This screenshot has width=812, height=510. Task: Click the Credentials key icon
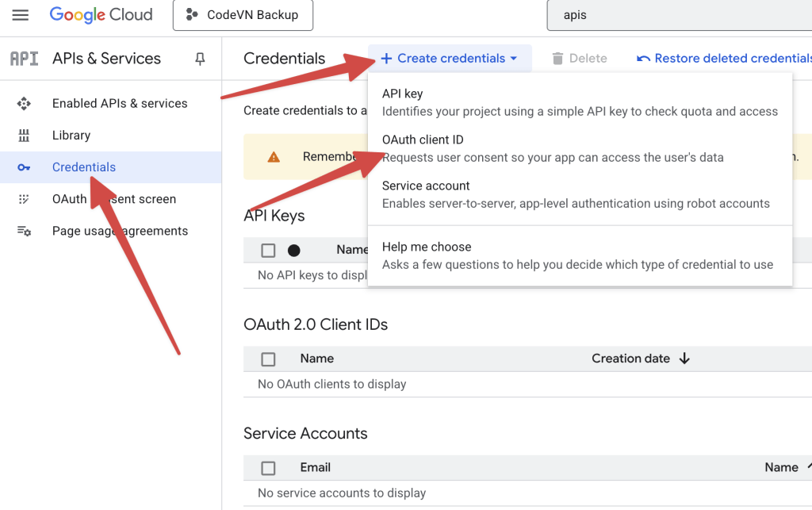tap(24, 167)
